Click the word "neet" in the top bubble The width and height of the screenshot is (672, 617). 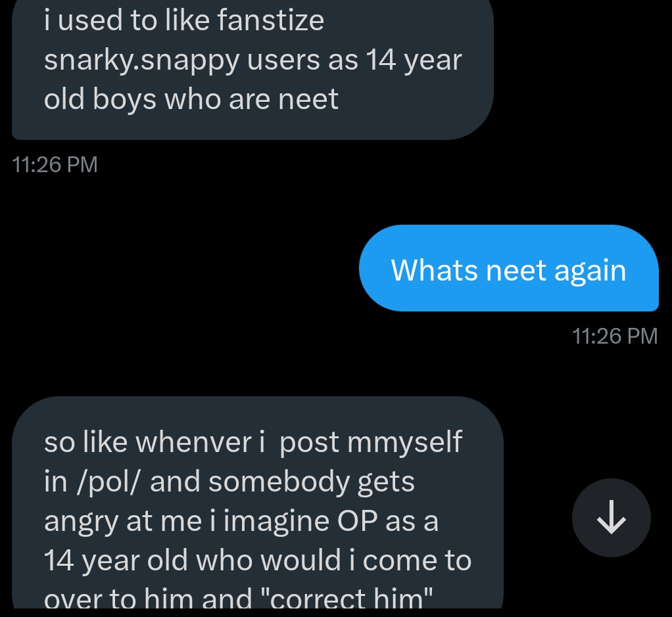[x=308, y=99]
